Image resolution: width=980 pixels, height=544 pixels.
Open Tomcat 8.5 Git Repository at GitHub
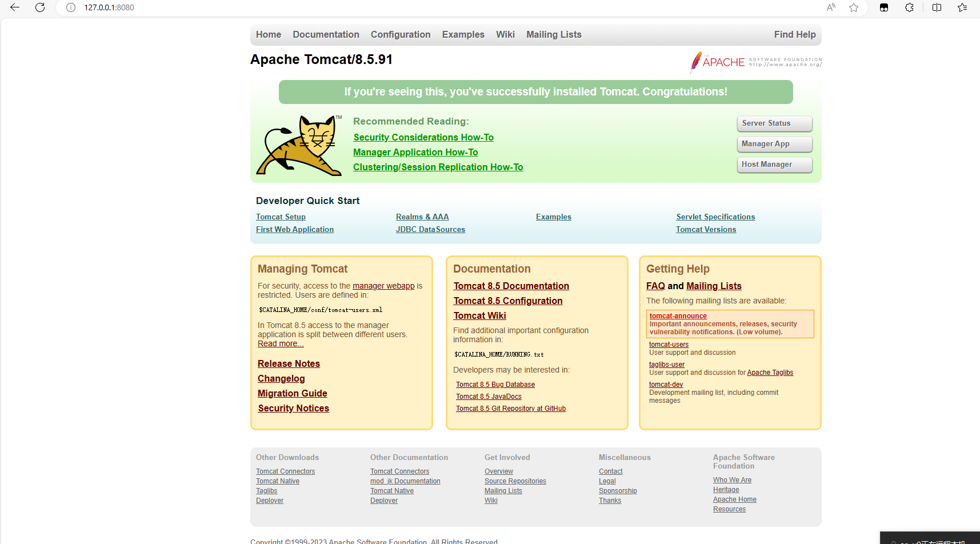511,409
